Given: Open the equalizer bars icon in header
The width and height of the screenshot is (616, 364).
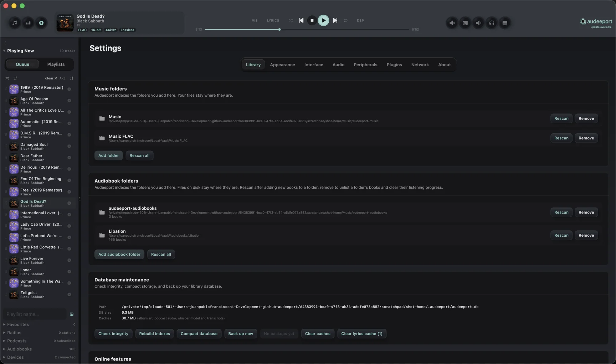Looking at the screenshot, I should tap(28, 23).
